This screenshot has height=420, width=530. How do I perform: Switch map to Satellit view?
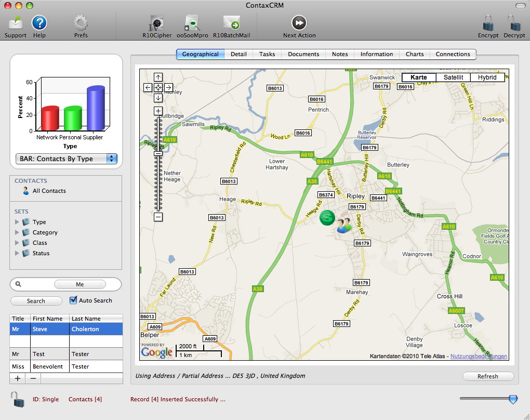453,77
